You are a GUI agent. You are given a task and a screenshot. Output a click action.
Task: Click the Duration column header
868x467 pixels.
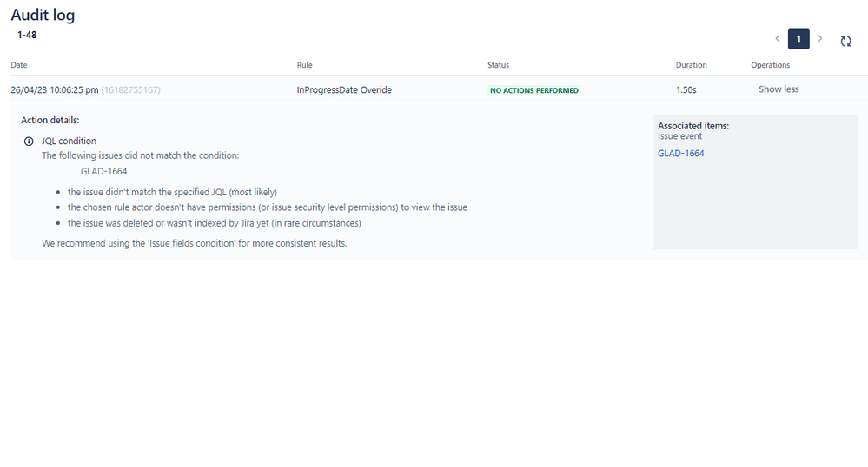[691, 65]
